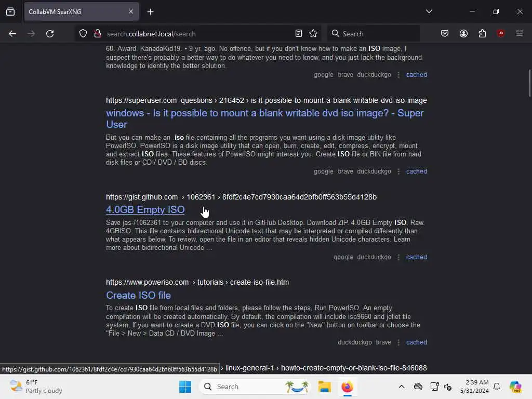Open the tracking protection shield icon
The height and width of the screenshot is (399, 532).
click(83, 34)
